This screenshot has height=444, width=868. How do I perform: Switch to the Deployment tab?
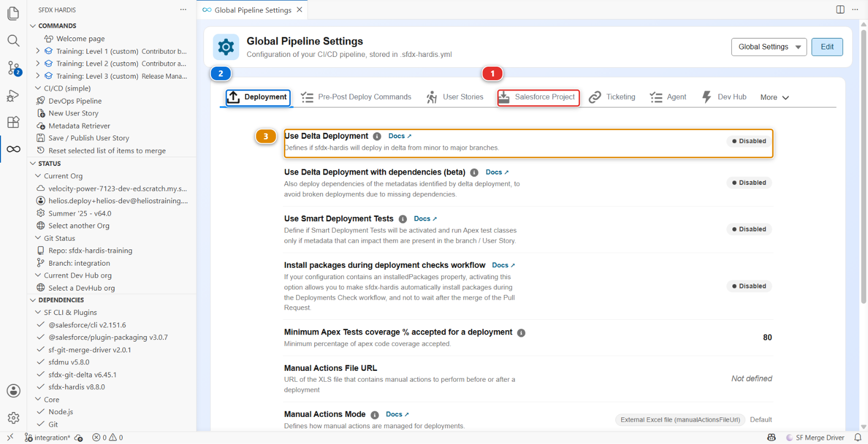click(x=258, y=98)
